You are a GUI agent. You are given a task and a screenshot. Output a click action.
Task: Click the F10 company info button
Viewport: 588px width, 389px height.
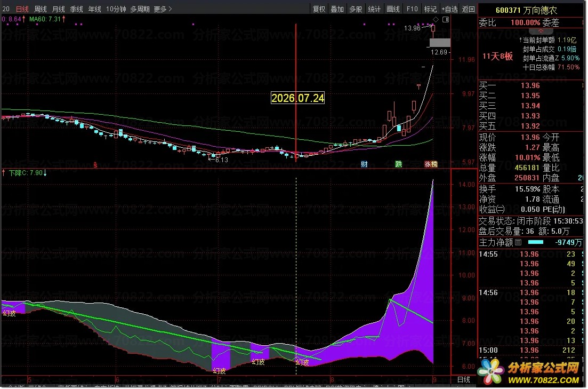point(413,9)
